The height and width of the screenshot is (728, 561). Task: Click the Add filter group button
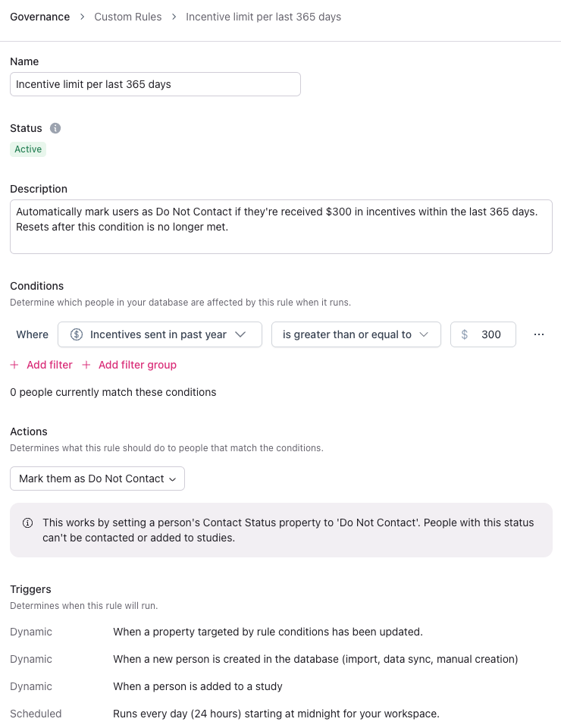tap(137, 365)
